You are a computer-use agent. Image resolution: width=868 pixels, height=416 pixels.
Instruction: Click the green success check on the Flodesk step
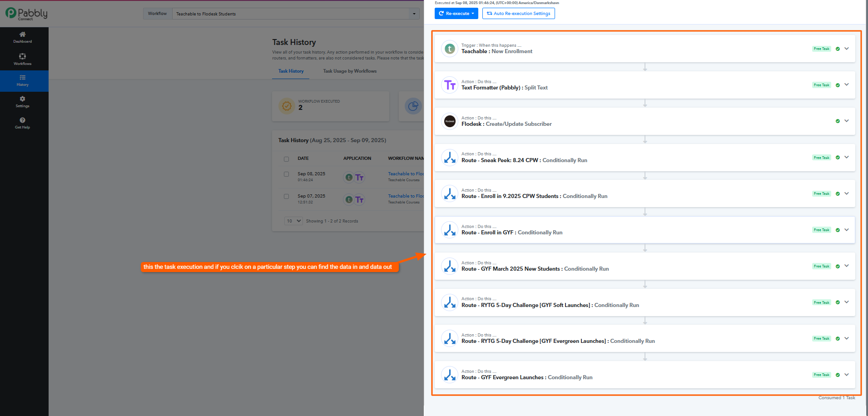[x=838, y=121]
